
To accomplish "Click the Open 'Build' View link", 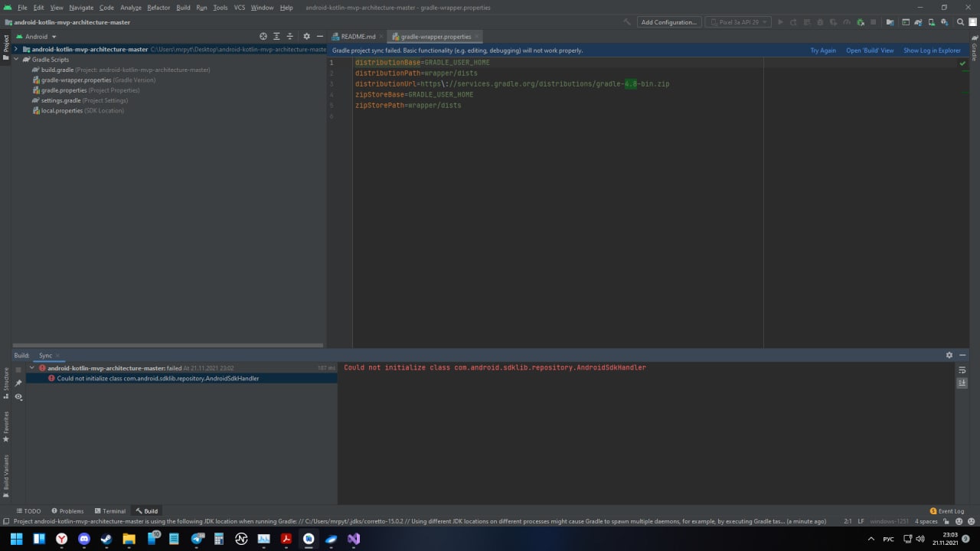I will 870,51.
